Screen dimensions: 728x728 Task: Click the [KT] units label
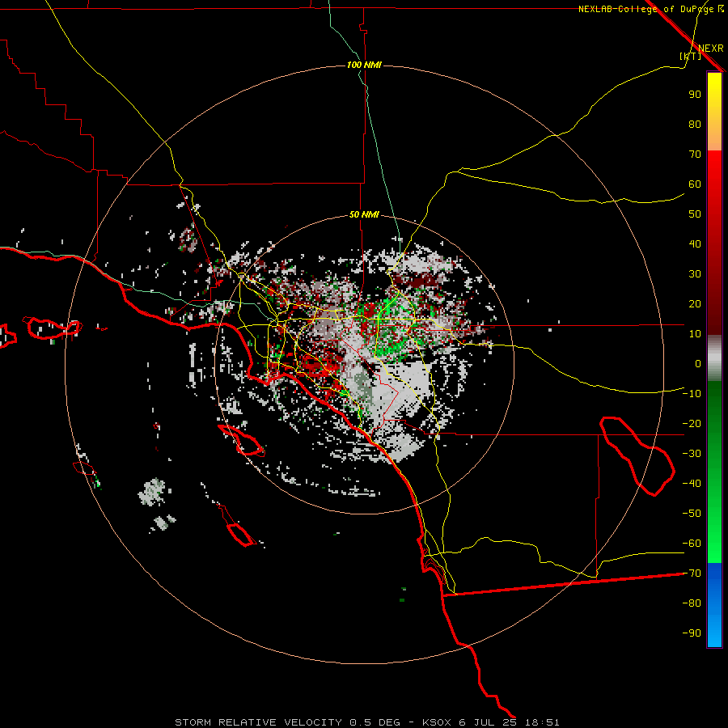[690, 56]
